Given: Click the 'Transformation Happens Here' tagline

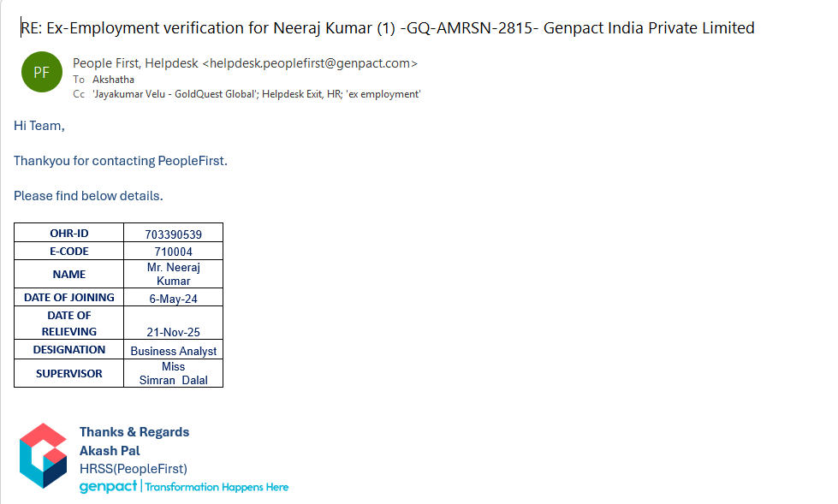Looking at the screenshot, I should 217,487.
